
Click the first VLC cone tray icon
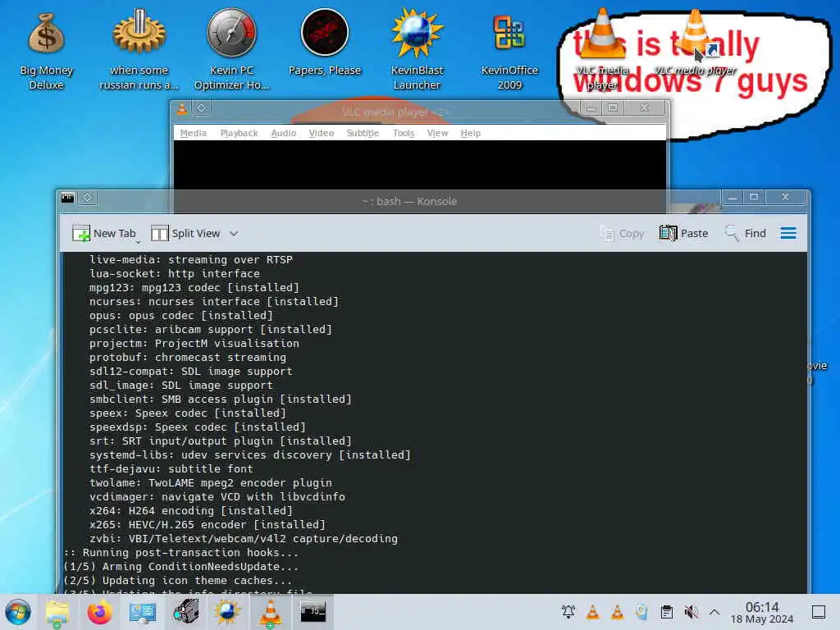(x=592, y=612)
